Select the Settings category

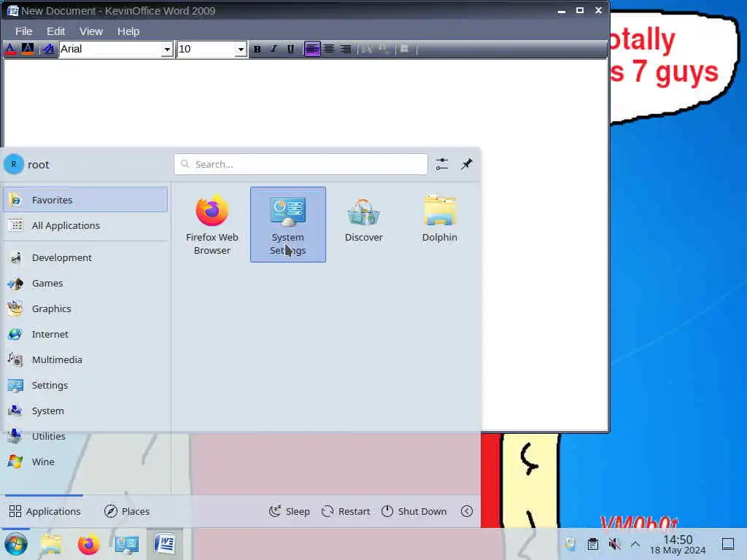(86, 385)
